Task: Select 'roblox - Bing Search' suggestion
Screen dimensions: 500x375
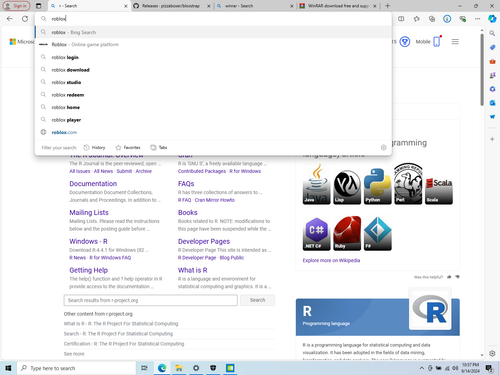Action: click(x=213, y=32)
